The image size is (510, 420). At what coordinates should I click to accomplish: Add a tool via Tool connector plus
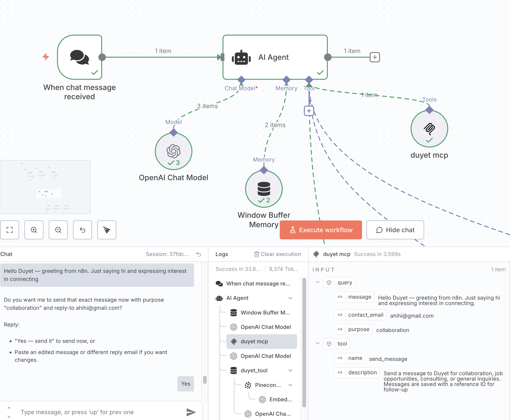pos(309,111)
